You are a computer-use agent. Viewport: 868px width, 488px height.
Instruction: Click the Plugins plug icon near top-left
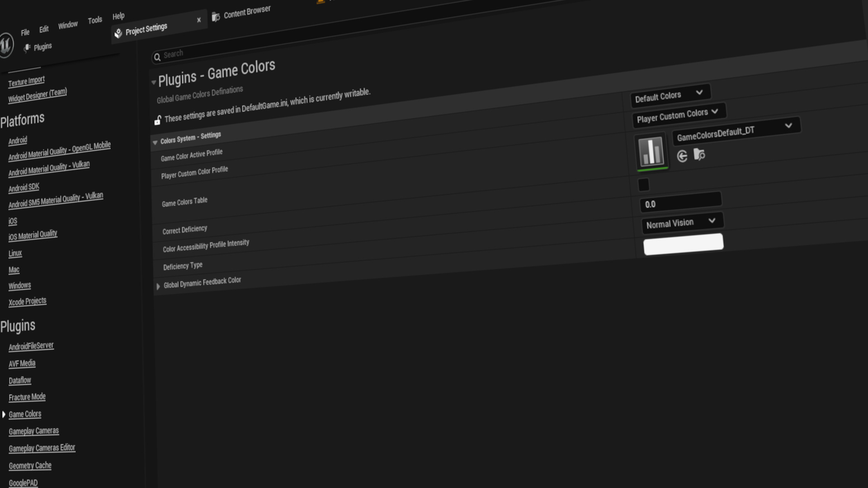click(x=27, y=47)
